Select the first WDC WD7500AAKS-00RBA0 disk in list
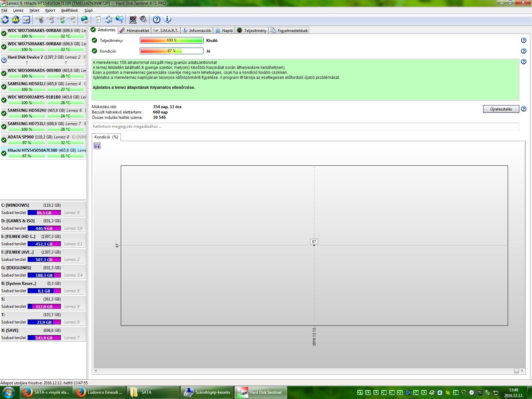Viewport: 532px width, 399px height. pos(43,33)
